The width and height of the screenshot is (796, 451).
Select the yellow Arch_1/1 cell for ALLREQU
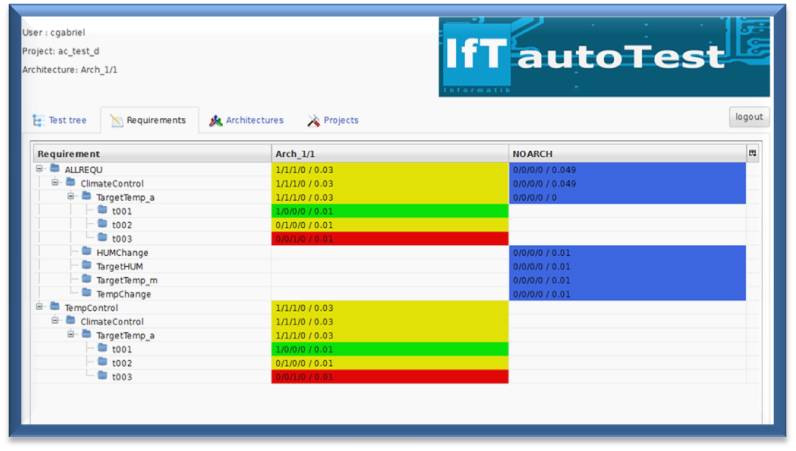(390, 170)
